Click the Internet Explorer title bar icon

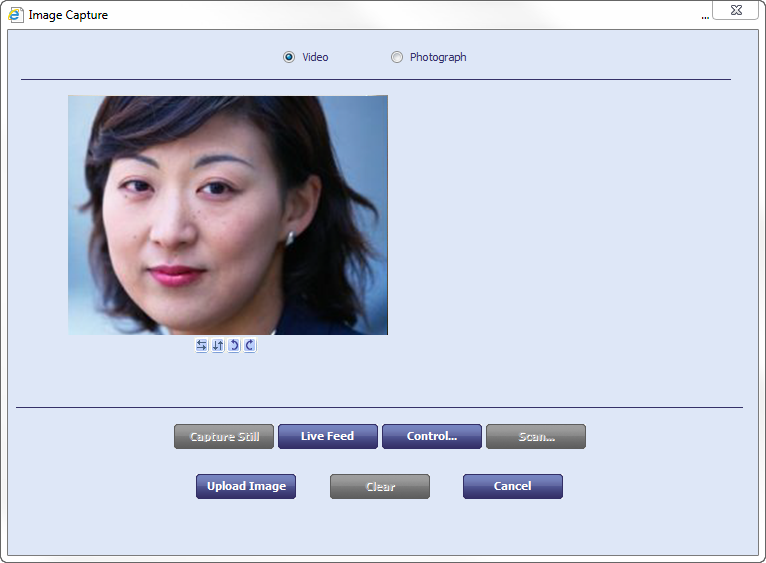pos(16,15)
